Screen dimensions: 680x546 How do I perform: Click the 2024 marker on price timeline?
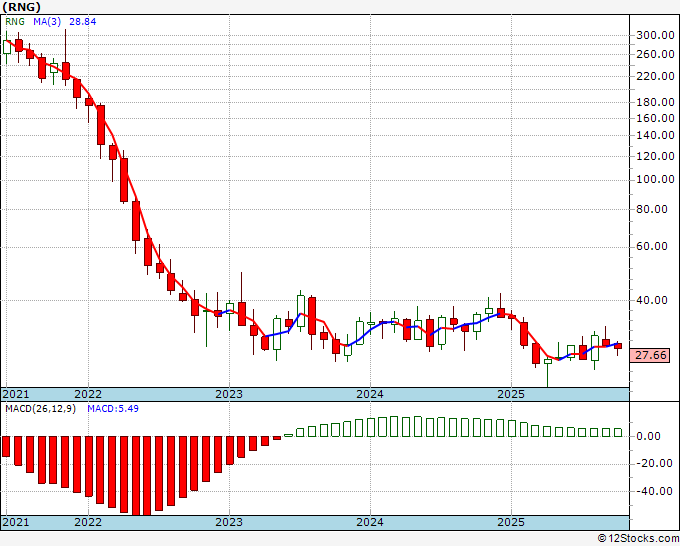[x=370, y=394]
